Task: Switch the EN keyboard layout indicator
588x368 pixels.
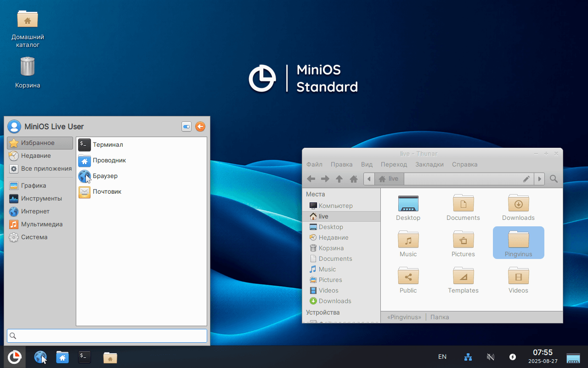Action: tap(442, 357)
